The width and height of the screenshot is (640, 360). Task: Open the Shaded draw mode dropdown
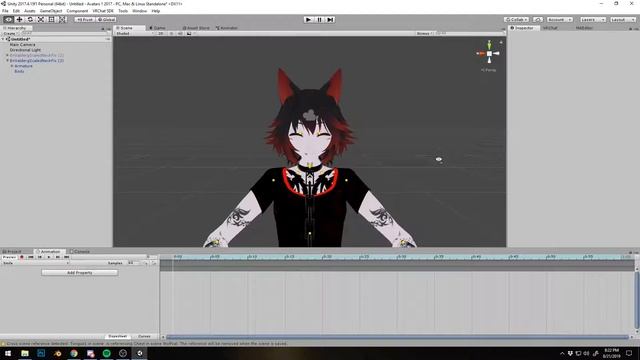coord(135,33)
